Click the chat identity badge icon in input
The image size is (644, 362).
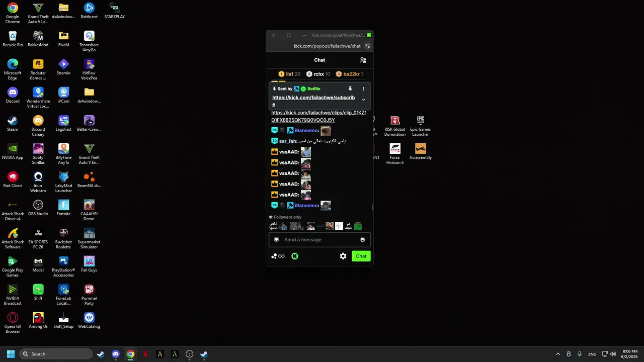tap(276, 240)
